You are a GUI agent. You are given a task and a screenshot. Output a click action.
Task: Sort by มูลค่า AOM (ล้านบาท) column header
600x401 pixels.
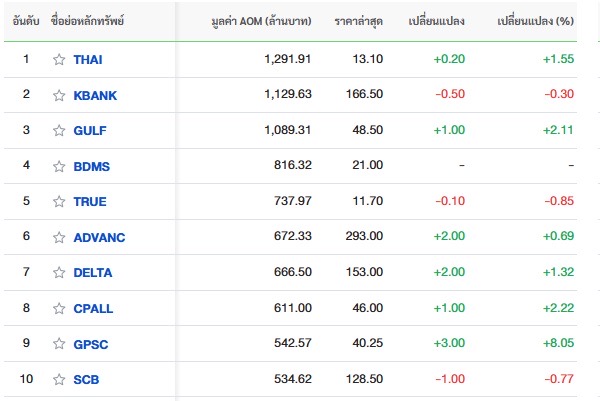(x=263, y=21)
